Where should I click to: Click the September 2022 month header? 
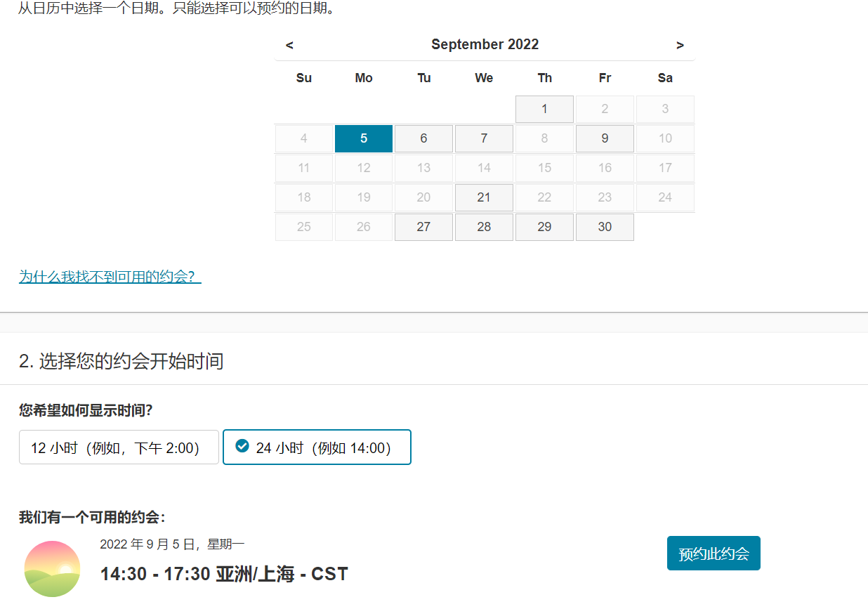485,44
